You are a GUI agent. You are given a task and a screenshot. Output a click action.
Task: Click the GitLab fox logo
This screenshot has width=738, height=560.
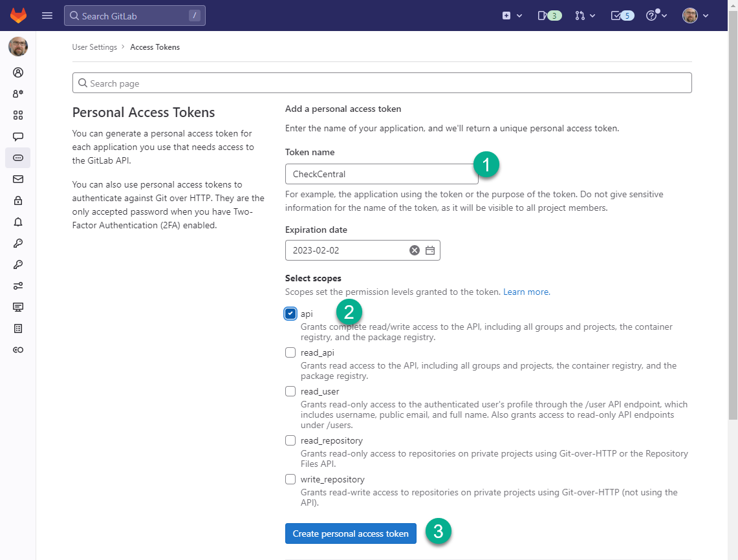pyautogui.click(x=18, y=16)
